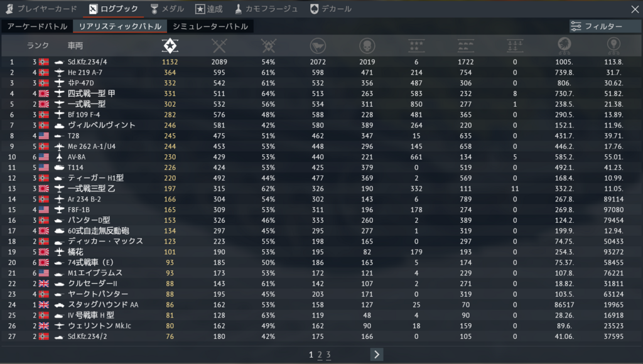The height and width of the screenshot is (364, 643).
Task: Sort by the research points bulb icon
Action: pos(613,45)
